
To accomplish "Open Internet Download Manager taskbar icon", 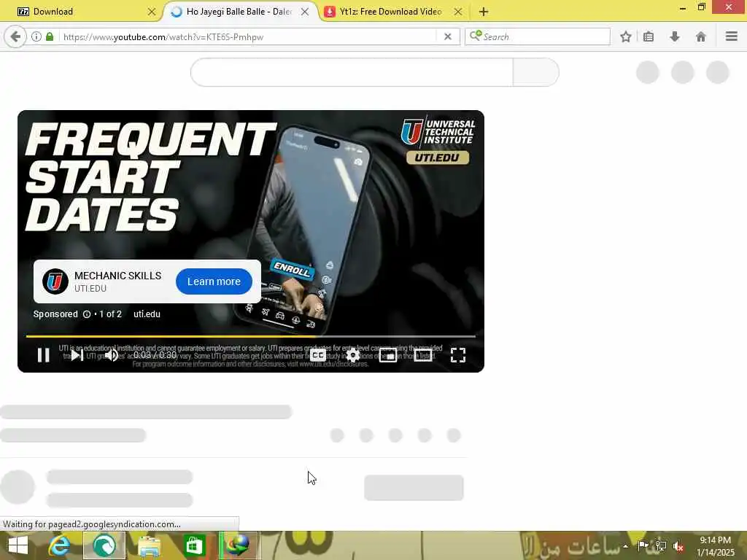I will click(239, 545).
